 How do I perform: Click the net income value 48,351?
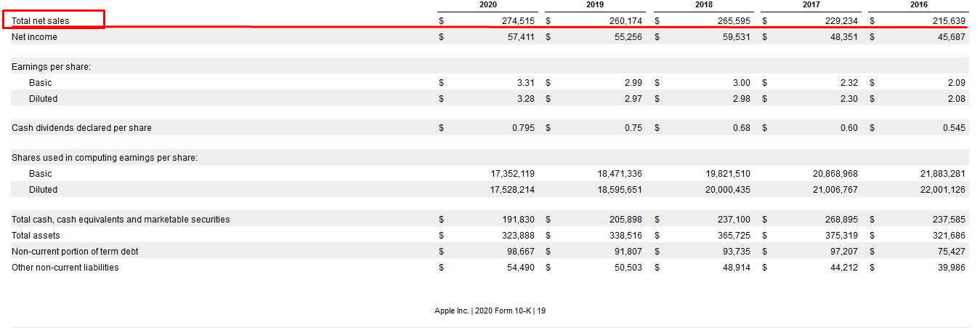click(x=844, y=37)
